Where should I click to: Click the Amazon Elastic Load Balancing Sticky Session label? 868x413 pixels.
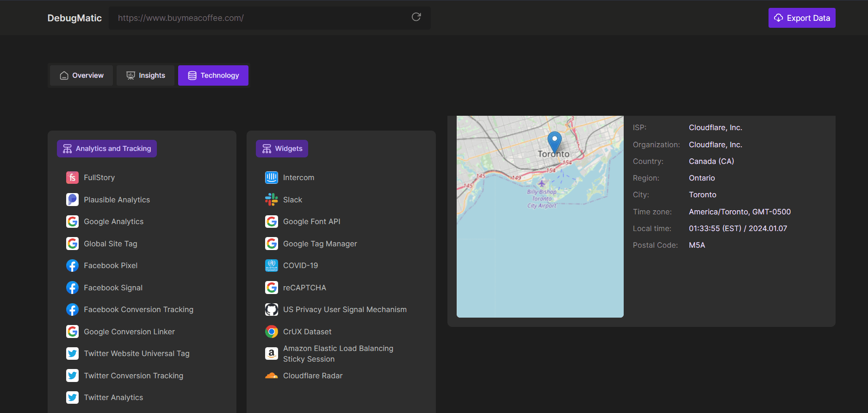pyautogui.click(x=338, y=354)
